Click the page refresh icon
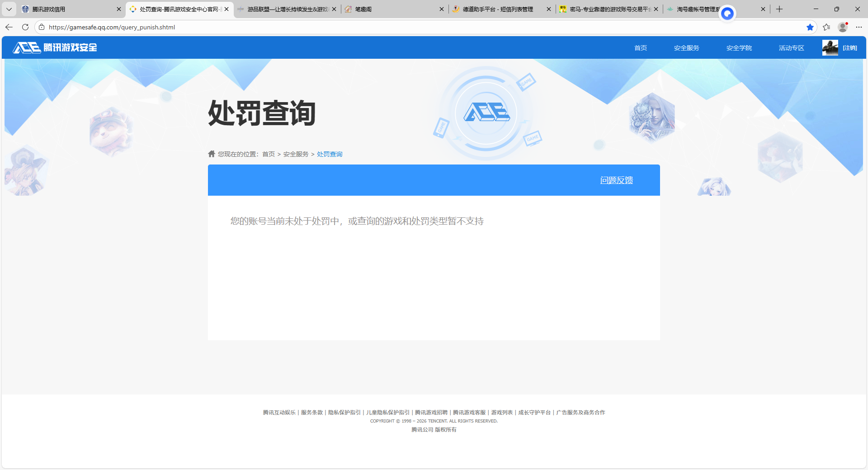 pos(25,27)
